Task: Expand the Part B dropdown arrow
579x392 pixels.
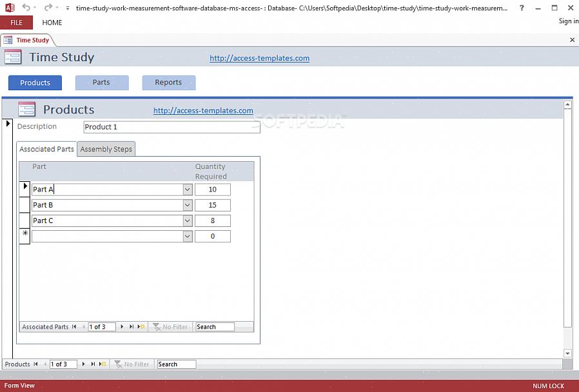Action: [188, 205]
